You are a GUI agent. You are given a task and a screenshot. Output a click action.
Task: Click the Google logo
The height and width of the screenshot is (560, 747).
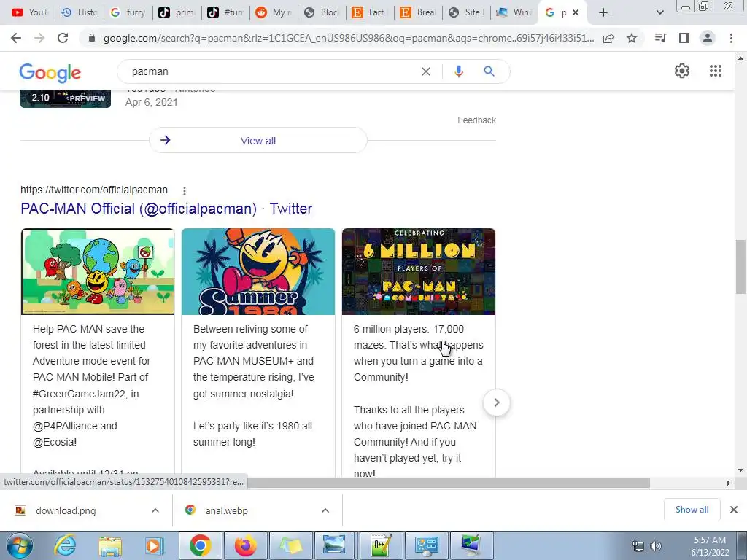point(50,73)
